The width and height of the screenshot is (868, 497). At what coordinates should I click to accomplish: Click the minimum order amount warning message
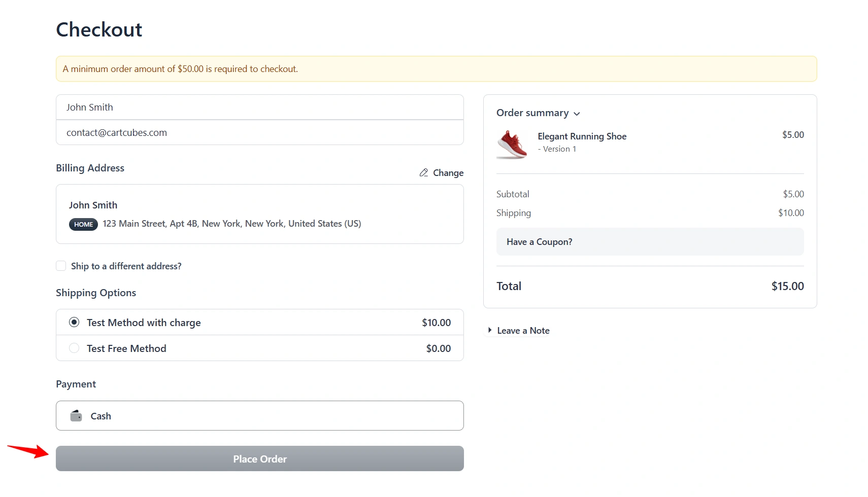tap(180, 69)
